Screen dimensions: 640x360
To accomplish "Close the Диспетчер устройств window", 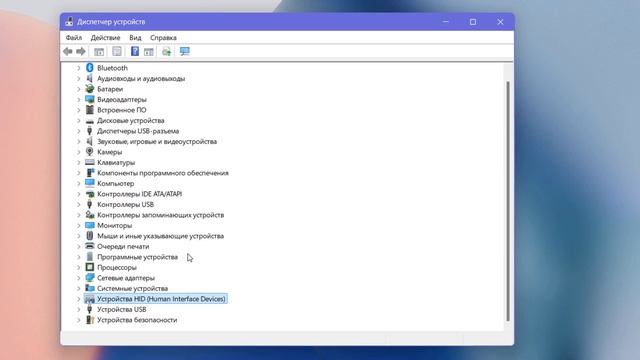I will click(500, 22).
